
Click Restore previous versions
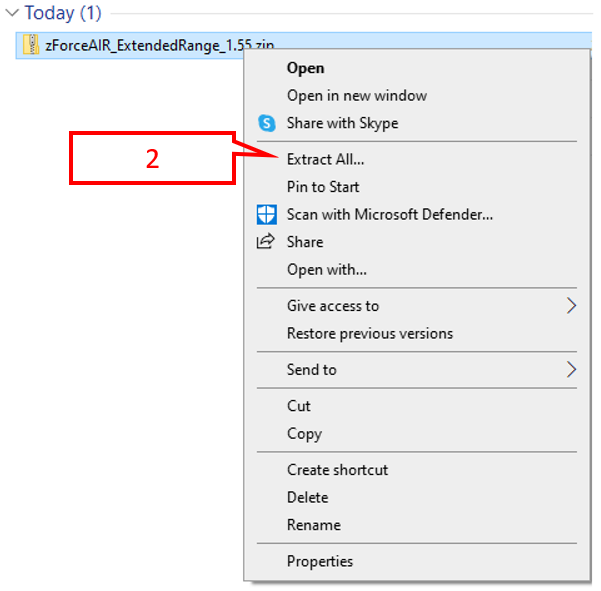tap(369, 333)
